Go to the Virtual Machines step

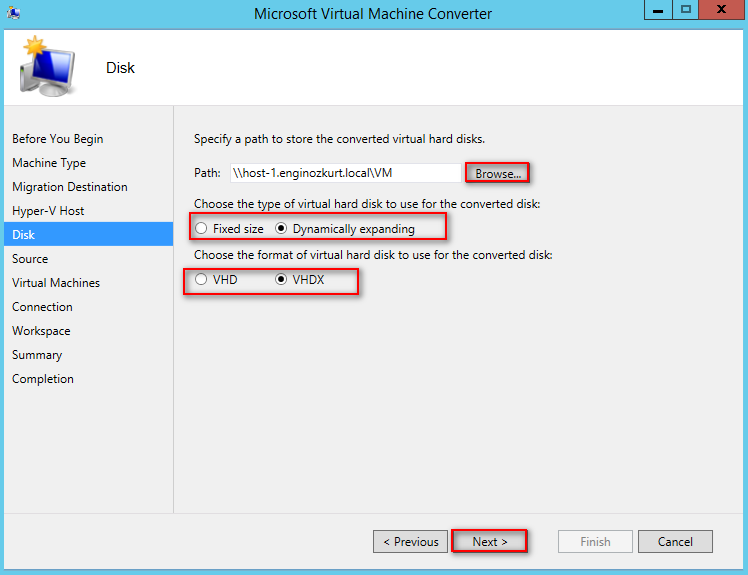56,282
